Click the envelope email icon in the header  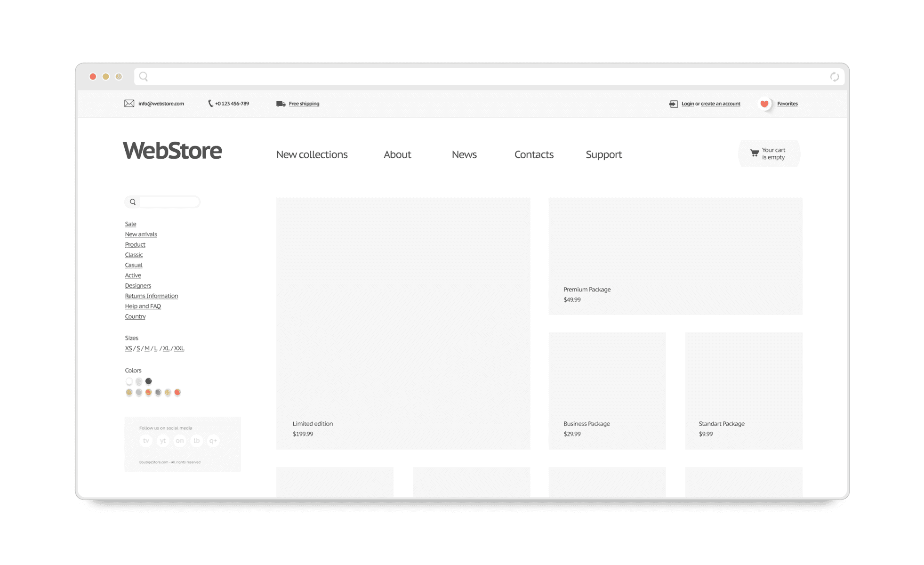click(129, 104)
